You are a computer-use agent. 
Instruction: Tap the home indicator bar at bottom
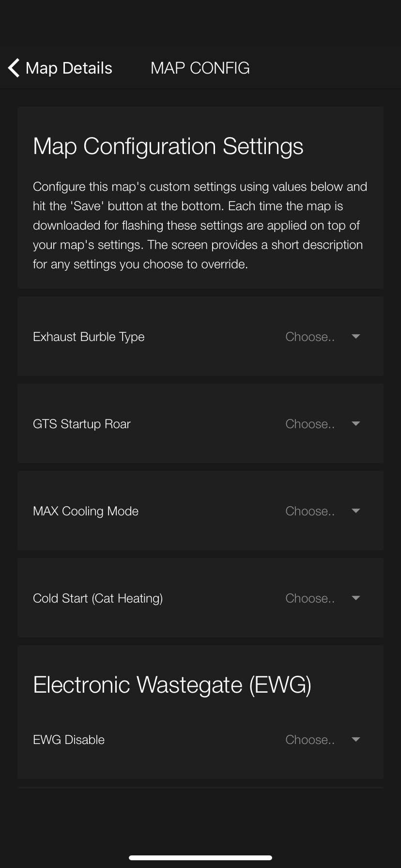pyautogui.click(x=200, y=858)
